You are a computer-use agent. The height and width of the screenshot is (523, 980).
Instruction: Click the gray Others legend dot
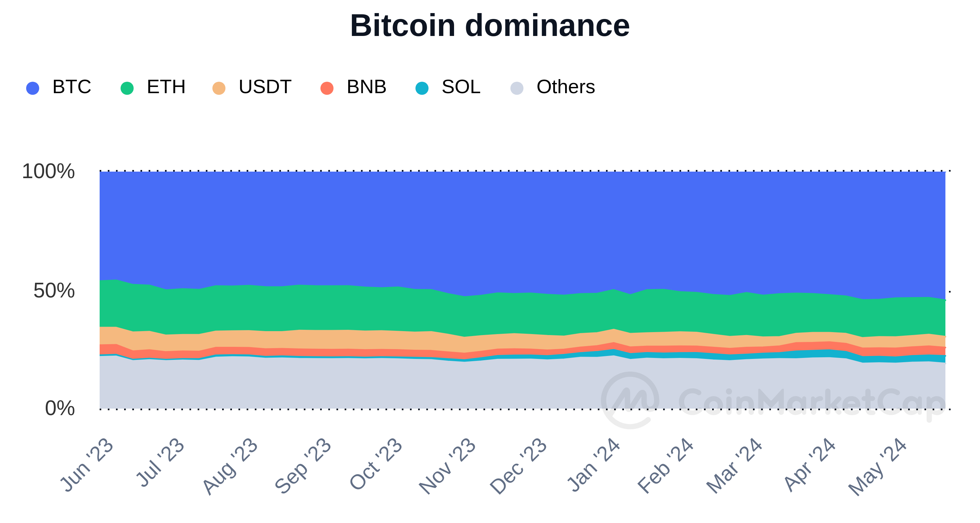tap(517, 88)
